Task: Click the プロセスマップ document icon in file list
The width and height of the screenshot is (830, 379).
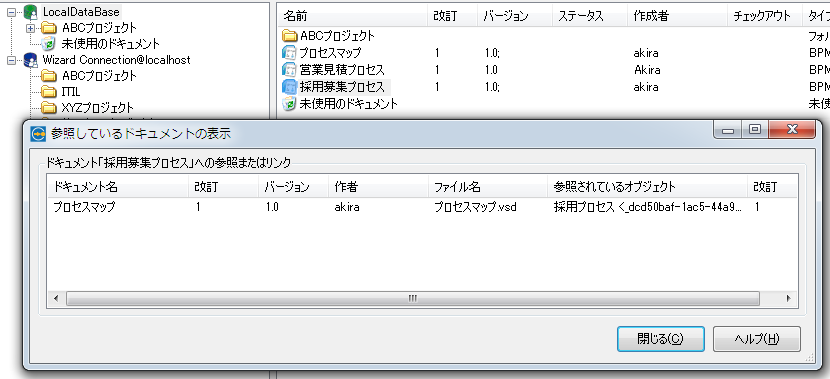Action: pos(290,53)
